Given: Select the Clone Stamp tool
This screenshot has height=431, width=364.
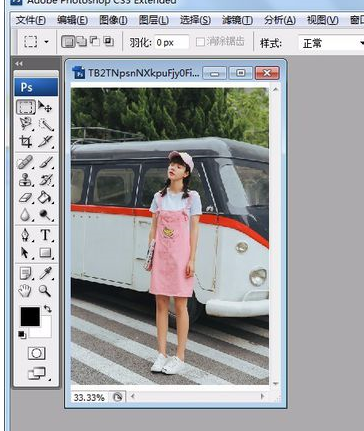Looking at the screenshot, I should [25, 180].
